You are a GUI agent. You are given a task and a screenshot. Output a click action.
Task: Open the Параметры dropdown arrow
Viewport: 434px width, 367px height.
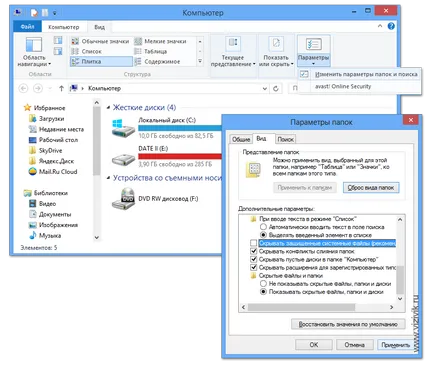pyautogui.click(x=313, y=64)
